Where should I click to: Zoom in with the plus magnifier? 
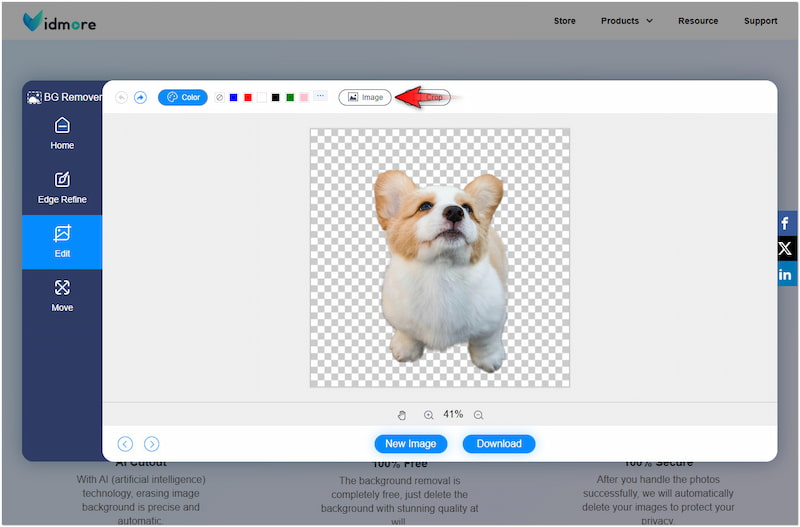coord(429,415)
